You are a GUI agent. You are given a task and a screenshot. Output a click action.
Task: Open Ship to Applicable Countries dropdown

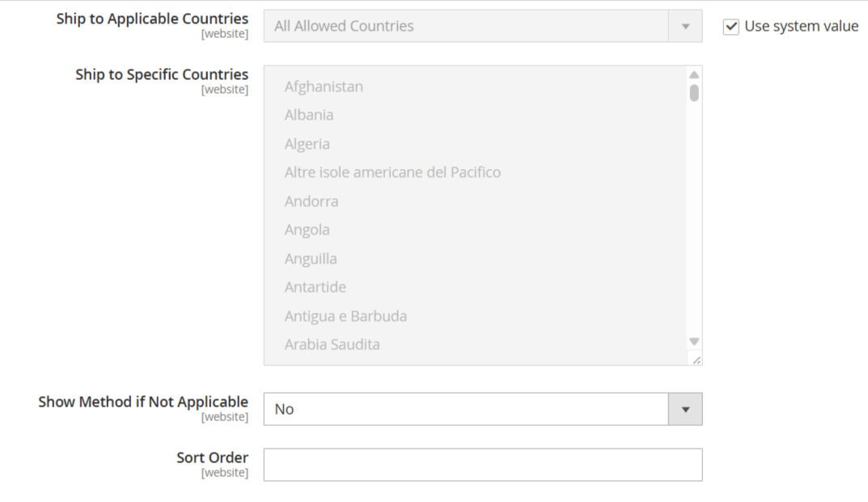pyautogui.click(x=482, y=26)
